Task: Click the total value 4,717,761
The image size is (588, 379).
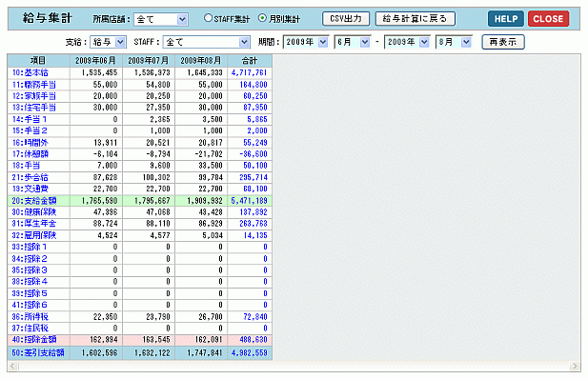Action: pyautogui.click(x=249, y=72)
